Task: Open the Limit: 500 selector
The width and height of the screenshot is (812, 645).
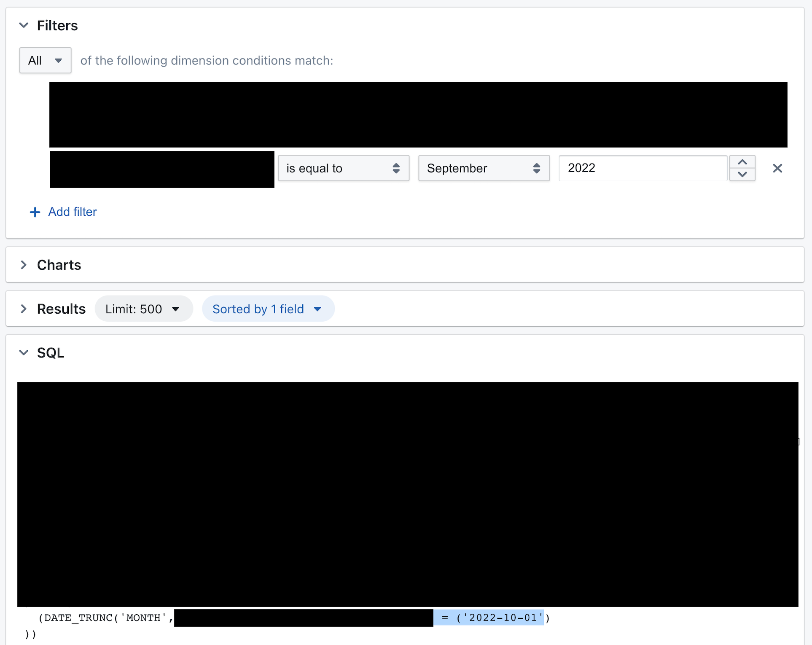Action: 144,309
